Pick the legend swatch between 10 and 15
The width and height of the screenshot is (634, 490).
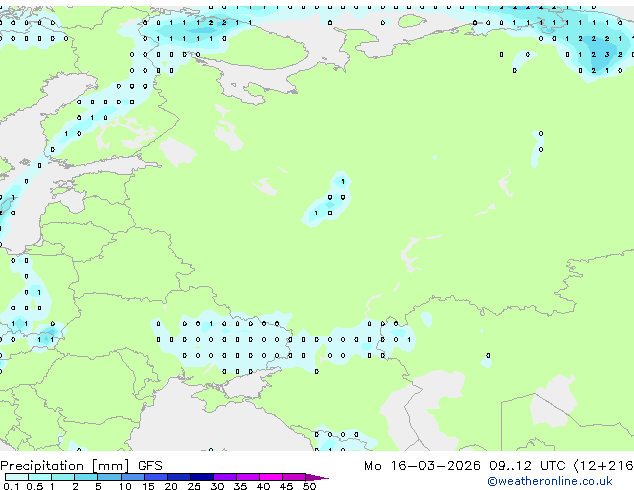tap(132, 477)
